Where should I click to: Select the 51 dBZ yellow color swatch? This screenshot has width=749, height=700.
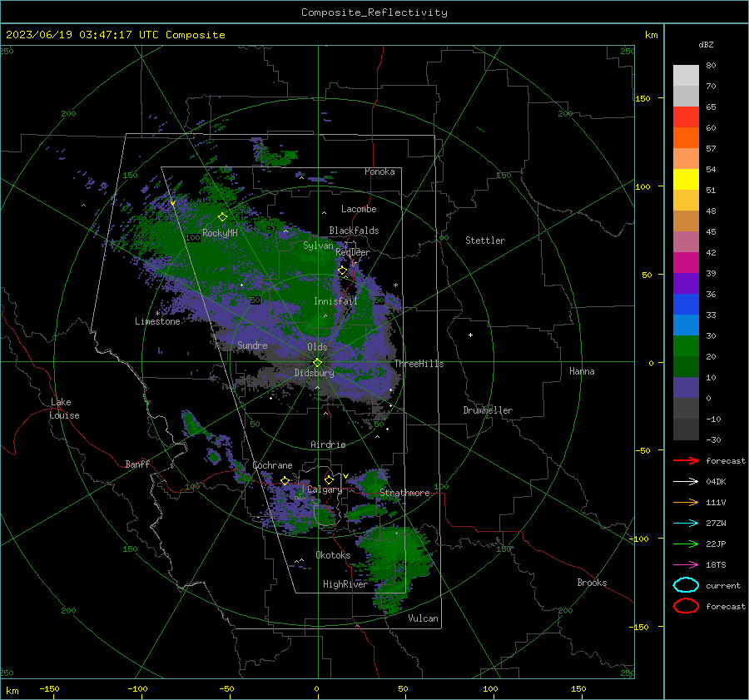[x=686, y=179]
